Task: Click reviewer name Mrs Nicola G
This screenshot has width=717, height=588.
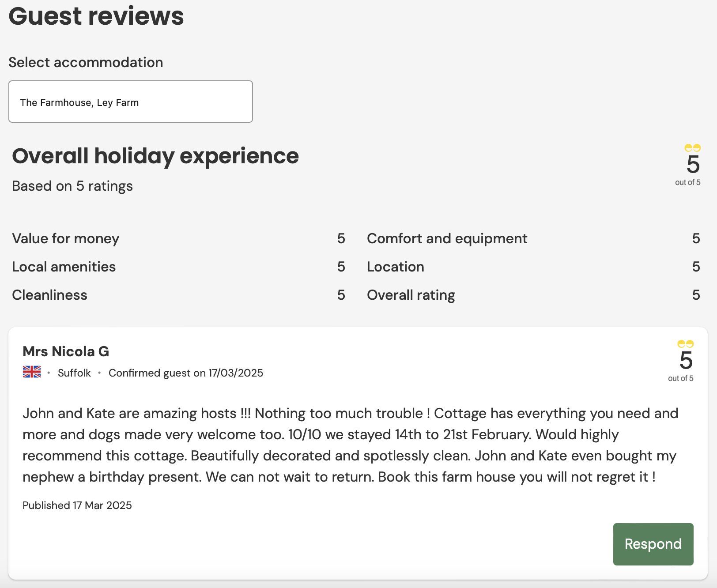Action: point(66,351)
